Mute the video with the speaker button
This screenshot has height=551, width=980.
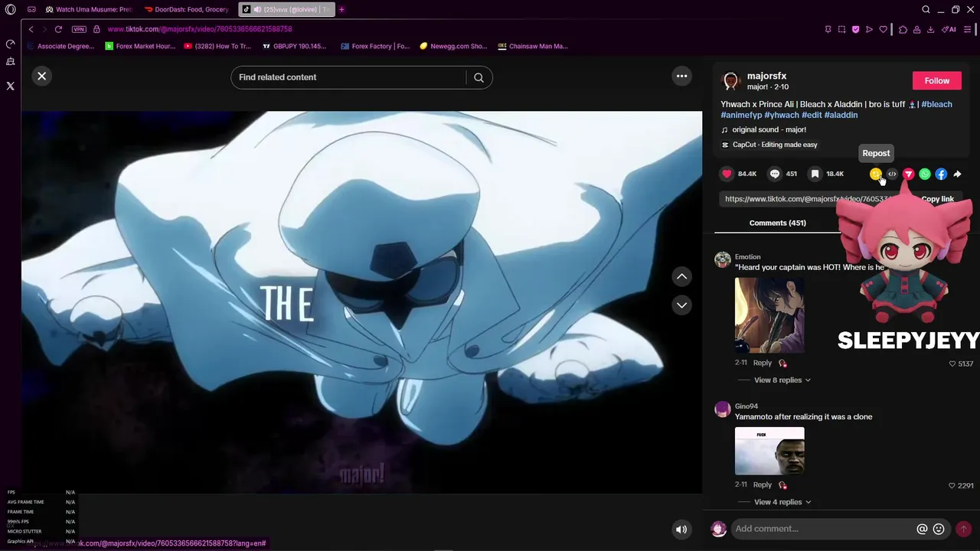681,529
